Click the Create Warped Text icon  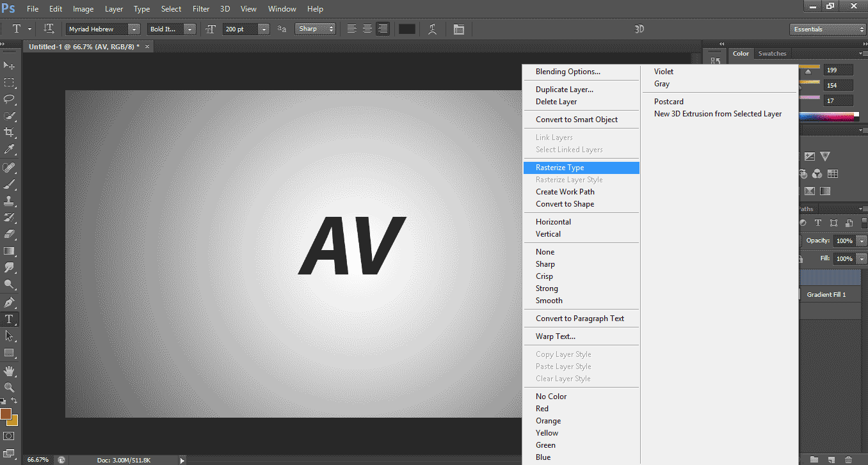pos(433,29)
